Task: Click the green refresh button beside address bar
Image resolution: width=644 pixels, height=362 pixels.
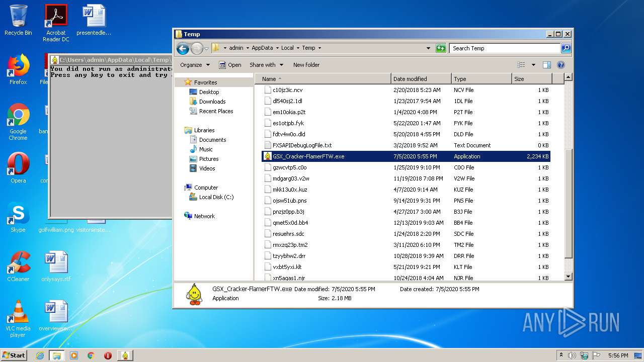Action: click(x=441, y=48)
